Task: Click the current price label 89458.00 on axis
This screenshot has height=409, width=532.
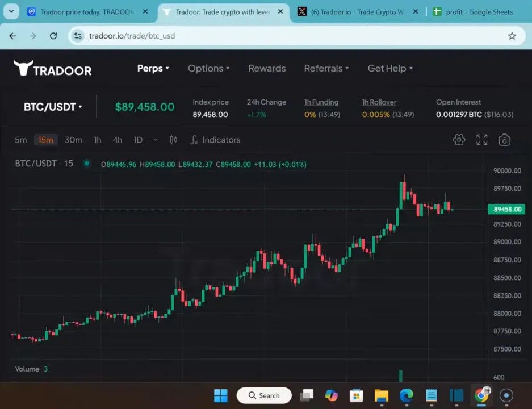Action: click(506, 209)
